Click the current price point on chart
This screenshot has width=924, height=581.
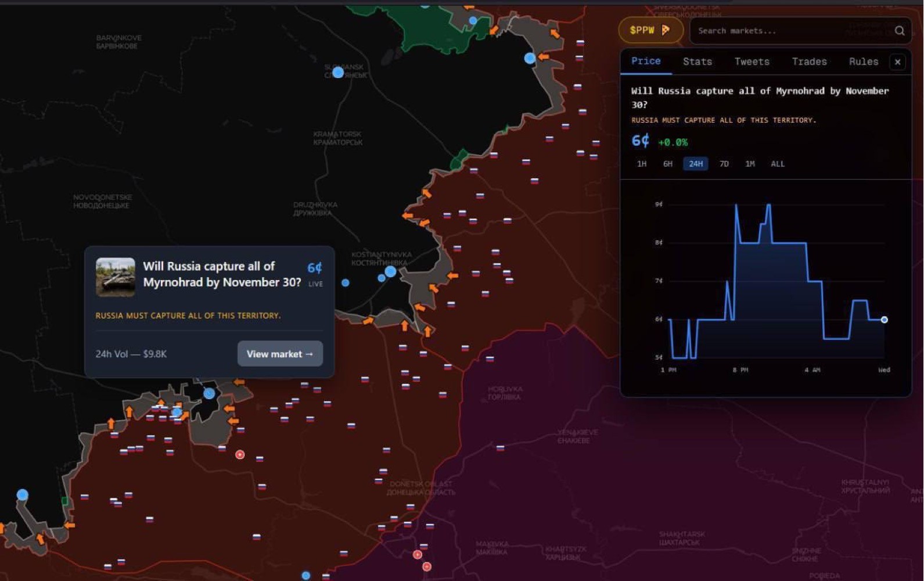(x=884, y=320)
